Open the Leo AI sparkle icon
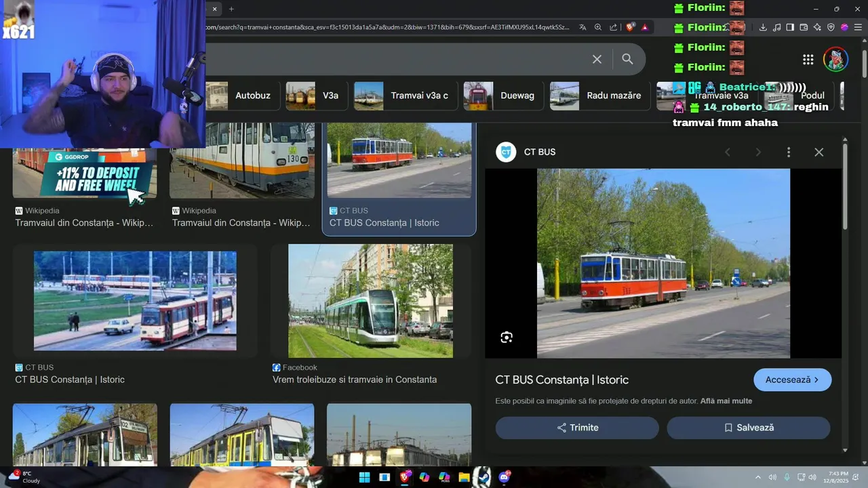Viewport: 868px width, 488px height. (x=817, y=27)
